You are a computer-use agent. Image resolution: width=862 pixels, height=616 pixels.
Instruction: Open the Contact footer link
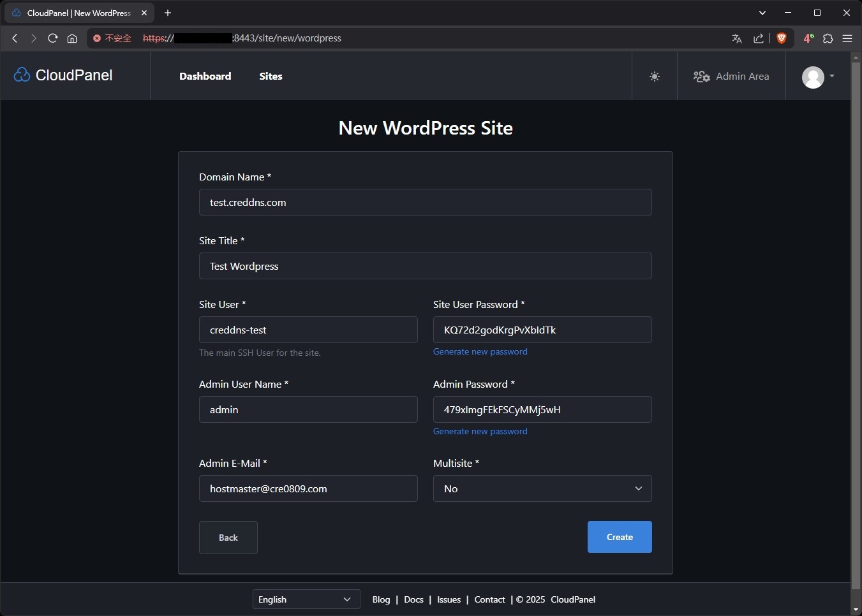tap(489, 599)
